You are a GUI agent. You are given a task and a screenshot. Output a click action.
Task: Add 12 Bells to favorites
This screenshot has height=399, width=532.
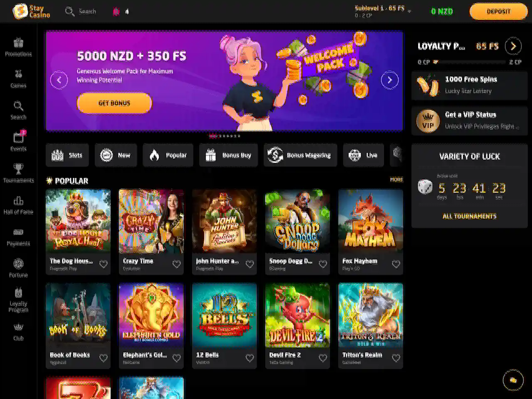click(250, 358)
